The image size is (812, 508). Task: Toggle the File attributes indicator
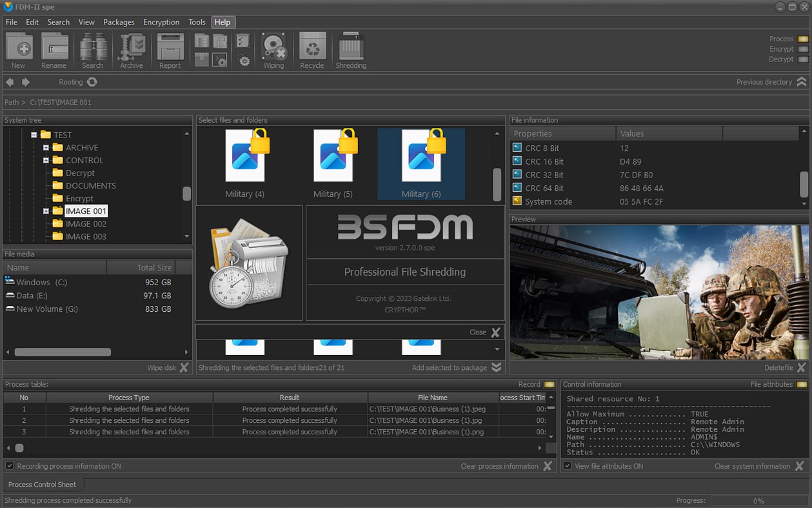[803, 384]
